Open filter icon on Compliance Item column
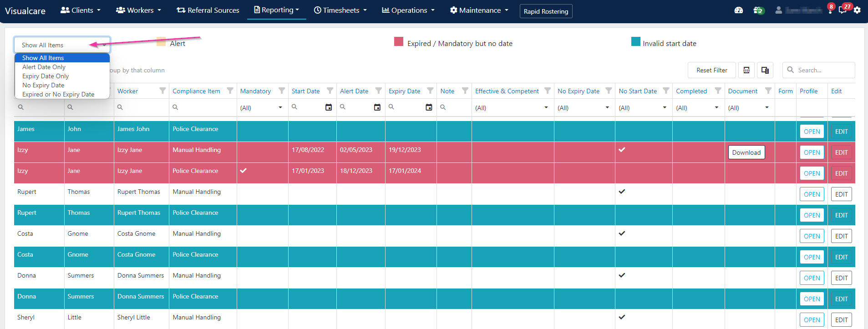868x329 pixels. click(x=230, y=91)
